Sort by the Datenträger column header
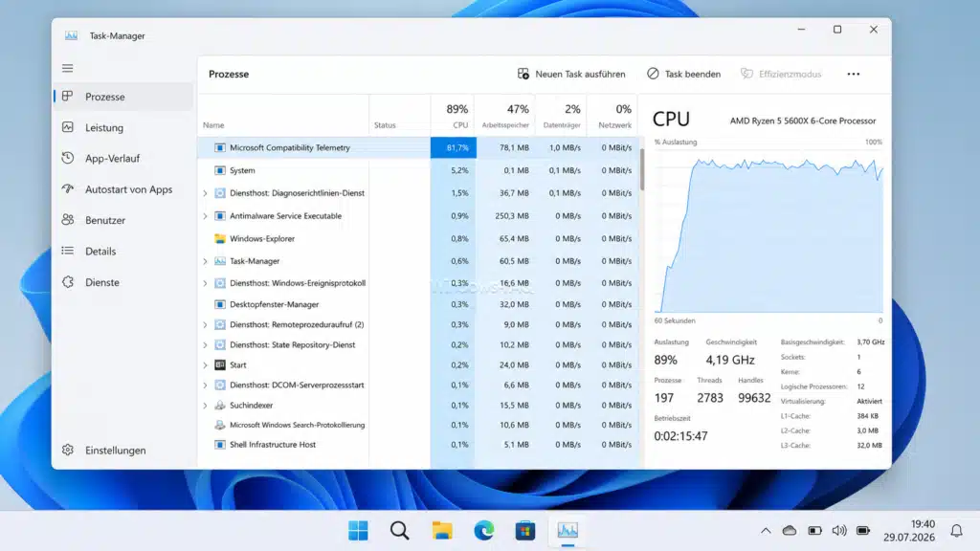This screenshot has width=980, height=551. 561,116
